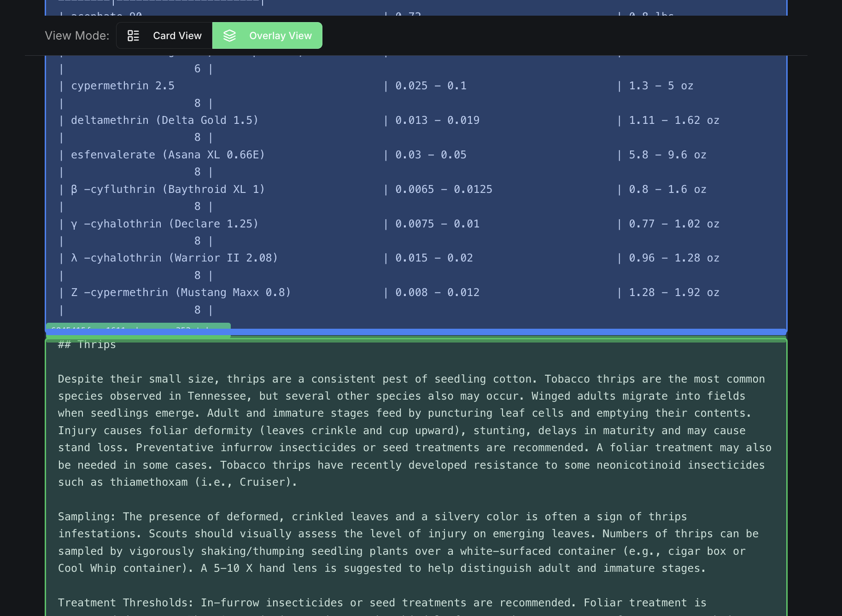Select the Card View grid icon
Screen dimensions: 842x616
click(x=134, y=35)
